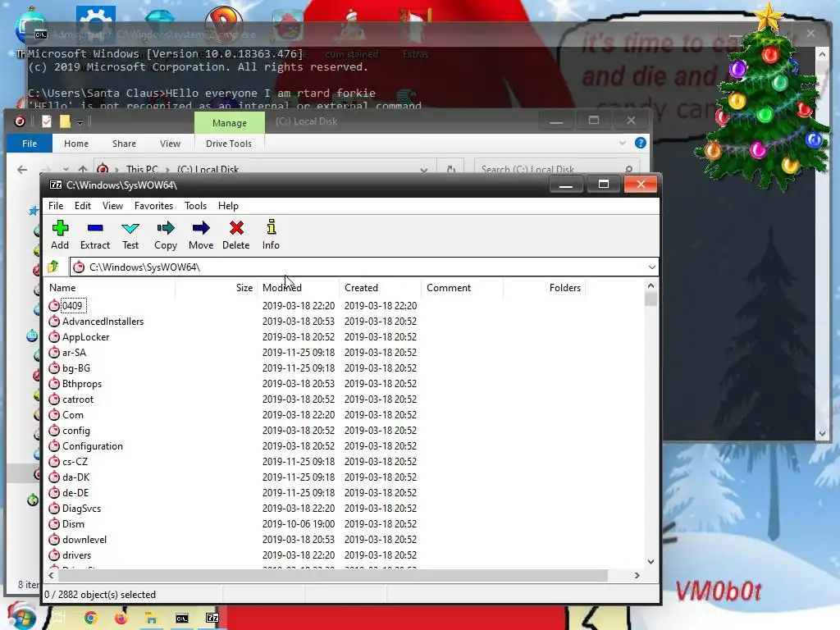Switch to the Explorer View ribbon tab
Viewport: 840px width, 630px height.
click(171, 144)
